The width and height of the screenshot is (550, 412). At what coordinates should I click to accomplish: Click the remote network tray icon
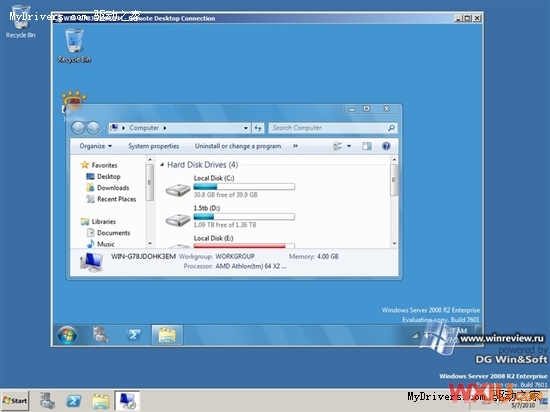(415, 336)
